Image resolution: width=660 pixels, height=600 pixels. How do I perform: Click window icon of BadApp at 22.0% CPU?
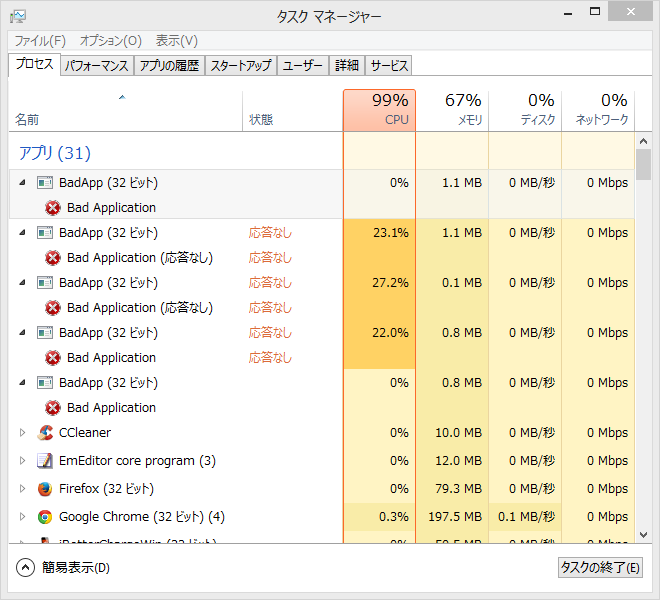point(45,333)
